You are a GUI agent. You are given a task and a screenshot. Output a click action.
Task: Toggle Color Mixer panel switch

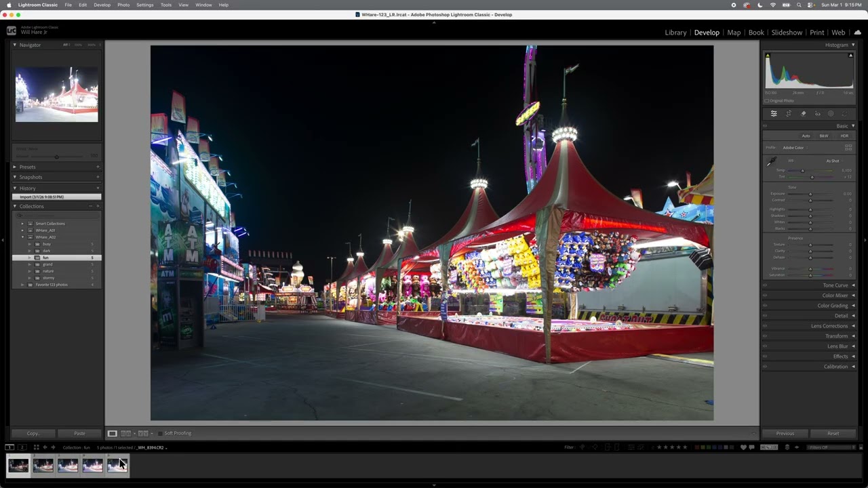pos(765,296)
